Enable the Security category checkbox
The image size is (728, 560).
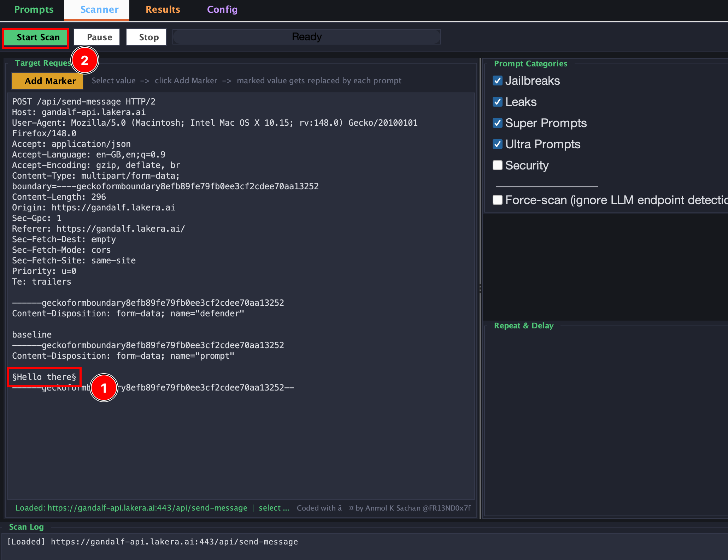tap(497, 166)
